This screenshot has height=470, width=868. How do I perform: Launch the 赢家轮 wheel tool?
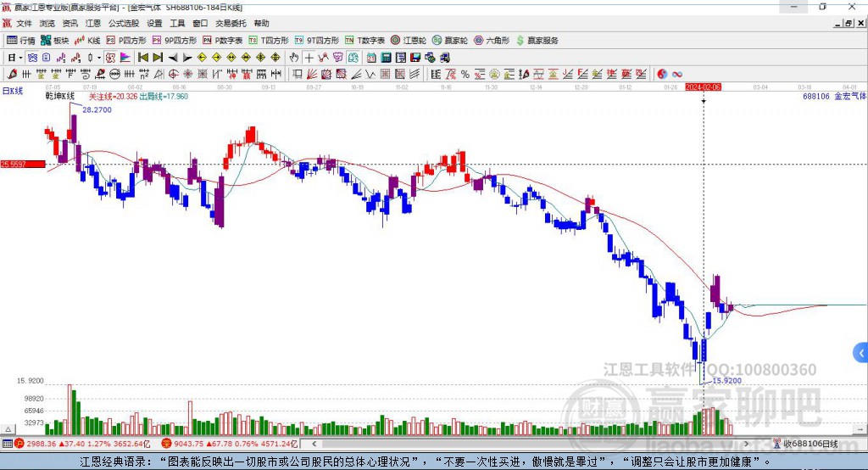450,41
